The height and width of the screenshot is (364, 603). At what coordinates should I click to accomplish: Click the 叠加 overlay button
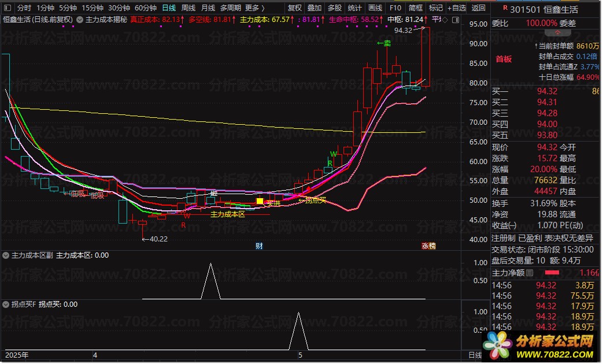pyautogui.click(x=314, y=8)
